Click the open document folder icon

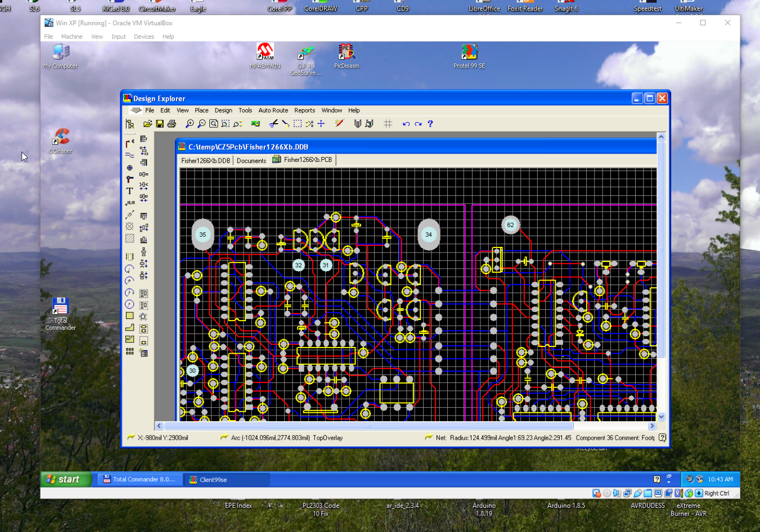tap(147, 124)
